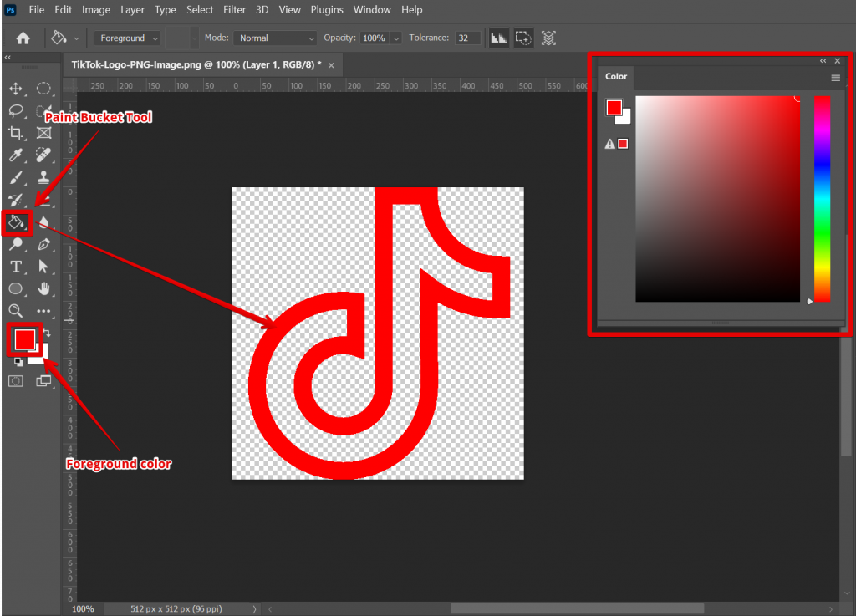Viewport: 856px width, 616px height.
Task: Open the Opacity dropdown
Action: 380,38
